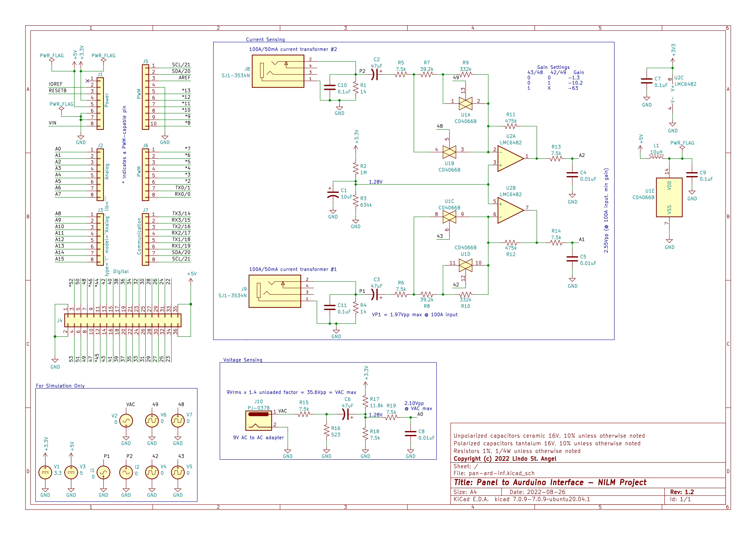Click the 'KiCad E.D.A.' version text
Viewport: 756px width, 535px height.
522,499
